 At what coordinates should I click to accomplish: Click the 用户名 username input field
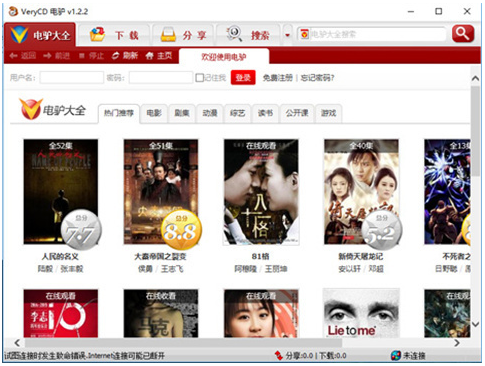pyautogui.click(x=72, y=78)
